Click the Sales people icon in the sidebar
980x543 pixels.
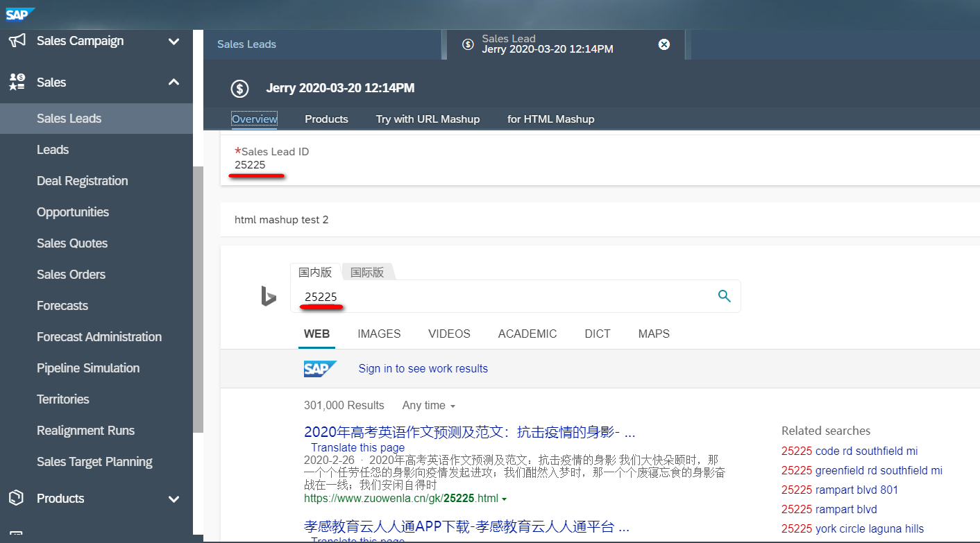17,83
